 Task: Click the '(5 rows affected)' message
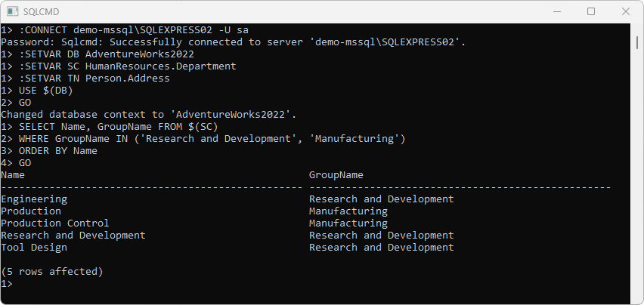pyautogui.click(x=51, y=271)
